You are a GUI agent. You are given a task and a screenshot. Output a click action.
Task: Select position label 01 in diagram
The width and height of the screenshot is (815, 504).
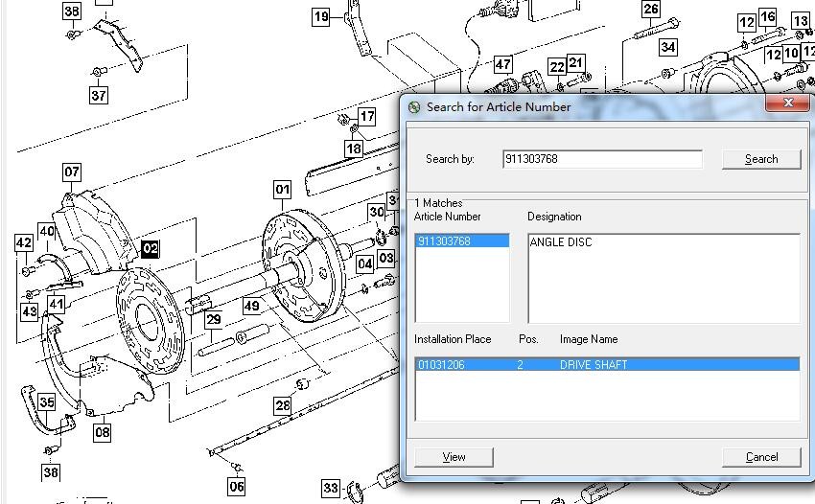coord(282,189)
